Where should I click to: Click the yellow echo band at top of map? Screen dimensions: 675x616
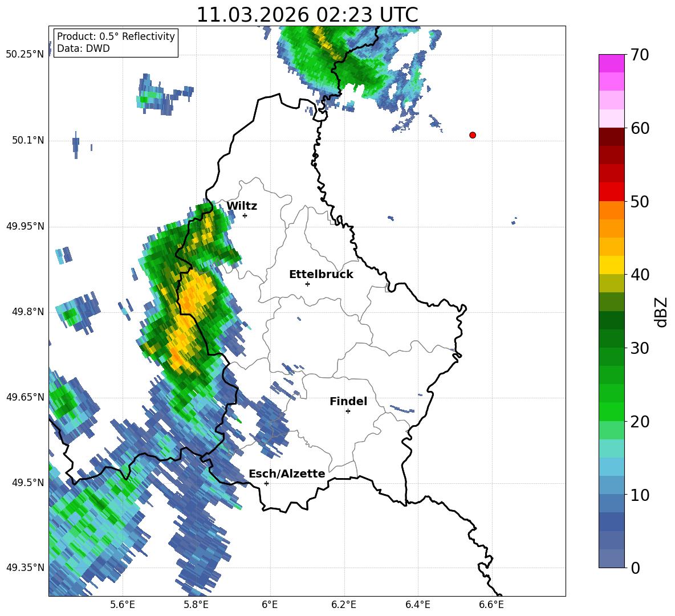coord(327,43)
